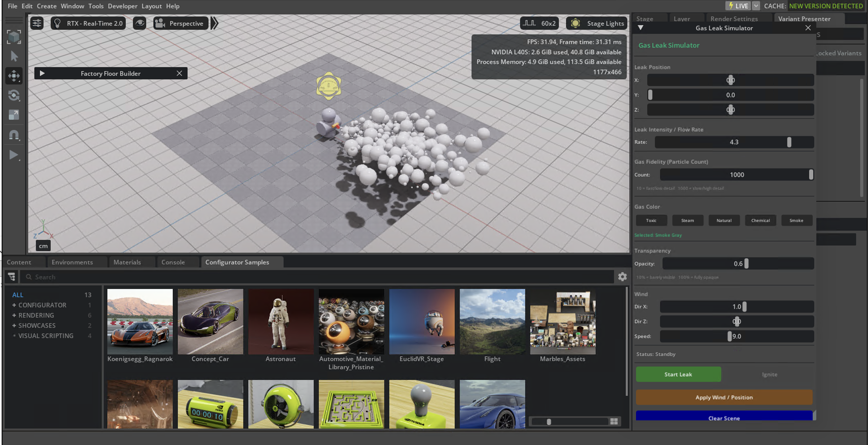Open viewport settings sliders icon
The image size is (868, 445).
pos(37,23)
